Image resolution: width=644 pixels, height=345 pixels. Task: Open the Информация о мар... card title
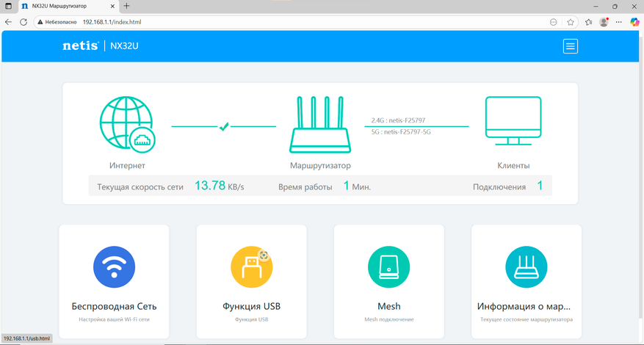526,306
